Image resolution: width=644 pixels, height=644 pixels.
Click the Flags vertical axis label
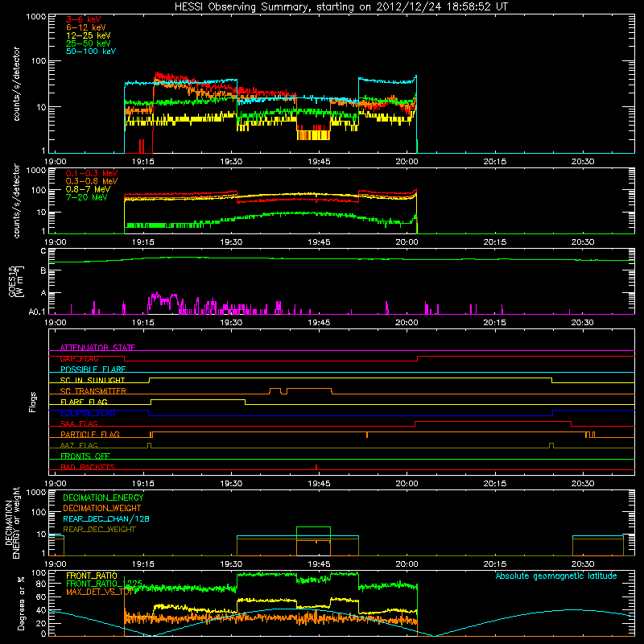tap(33, 402)
